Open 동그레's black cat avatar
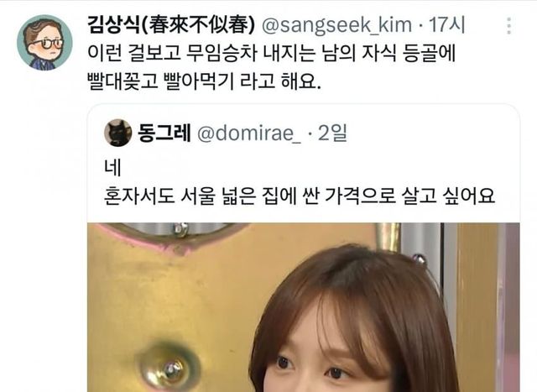Screen dimensions: 537x392 [x=117, y=133]
